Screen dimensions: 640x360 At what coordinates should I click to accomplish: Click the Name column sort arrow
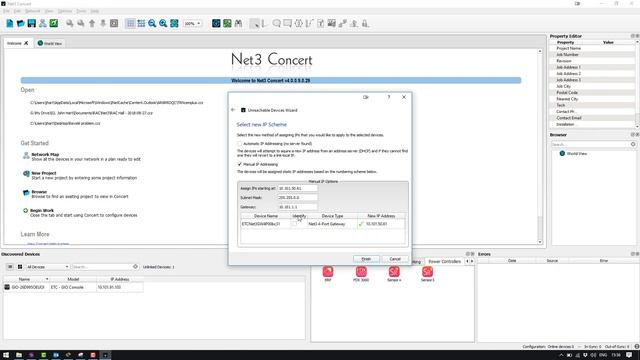(47, 279)
